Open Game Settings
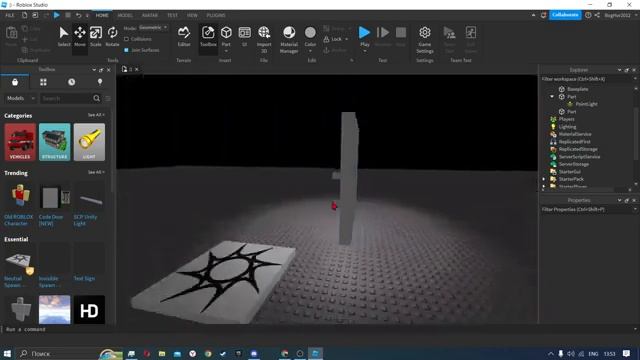This screenshot has width=640, height=360. pyautogui.click(x=424, y=39)
